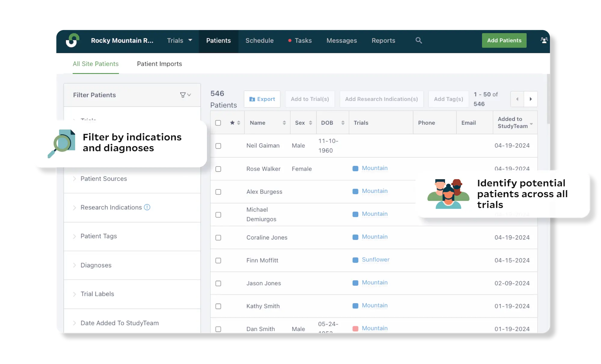Check the select-all patients checkbox
The width and height of the screenshot is (601, 364).
click(x=218, y=123)
